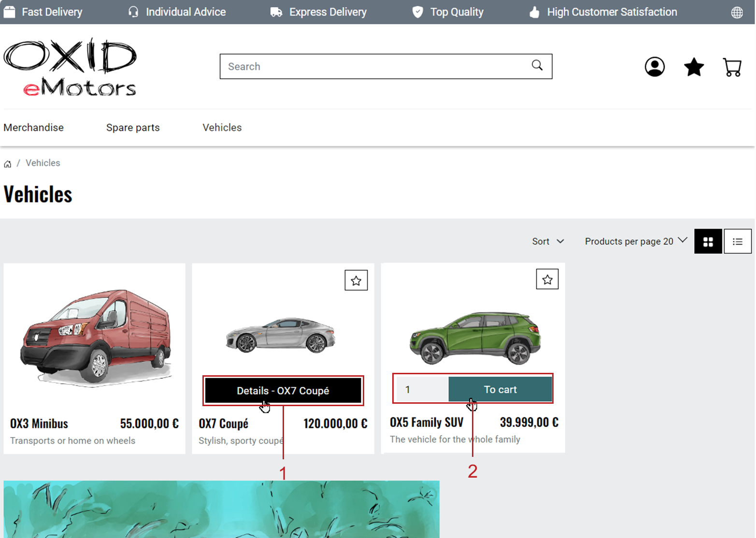Click Details - OX7 Coupé button
The width and height of the screenshot is (756, 538).
[283, 391]
